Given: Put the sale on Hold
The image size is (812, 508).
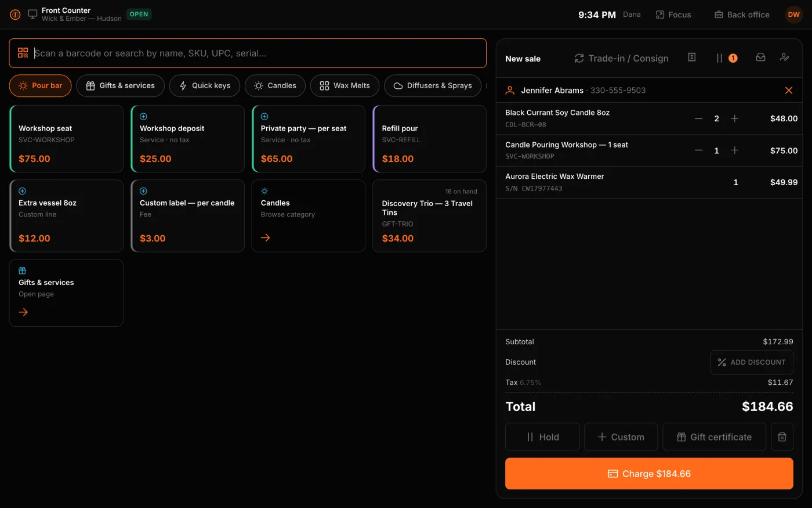Looking at the screenshot, I should point(542,437).
